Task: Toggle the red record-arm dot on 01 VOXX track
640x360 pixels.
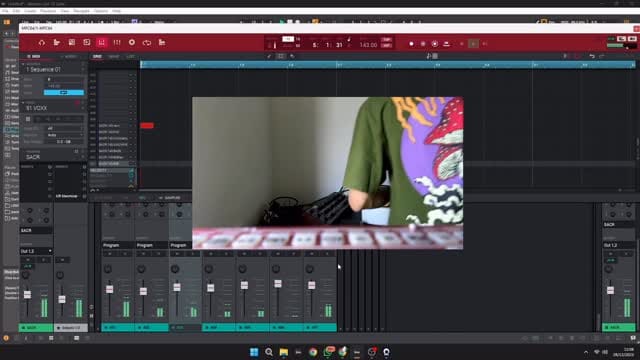Action: [77, 103]
